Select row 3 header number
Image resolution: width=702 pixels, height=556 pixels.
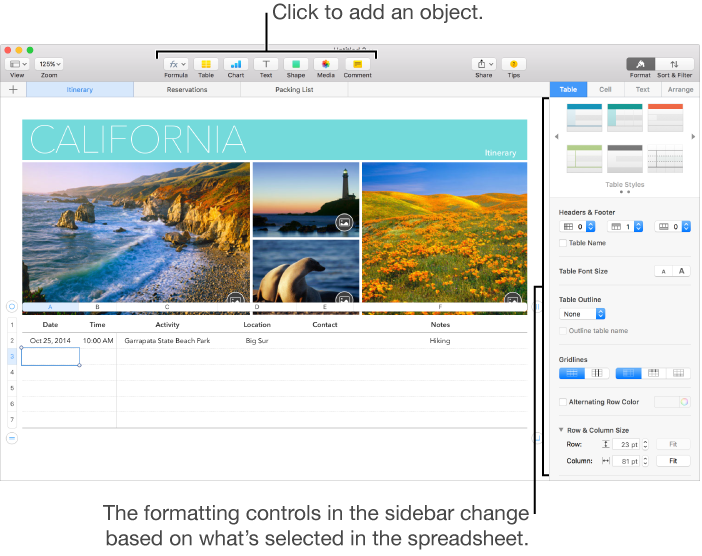12,356
